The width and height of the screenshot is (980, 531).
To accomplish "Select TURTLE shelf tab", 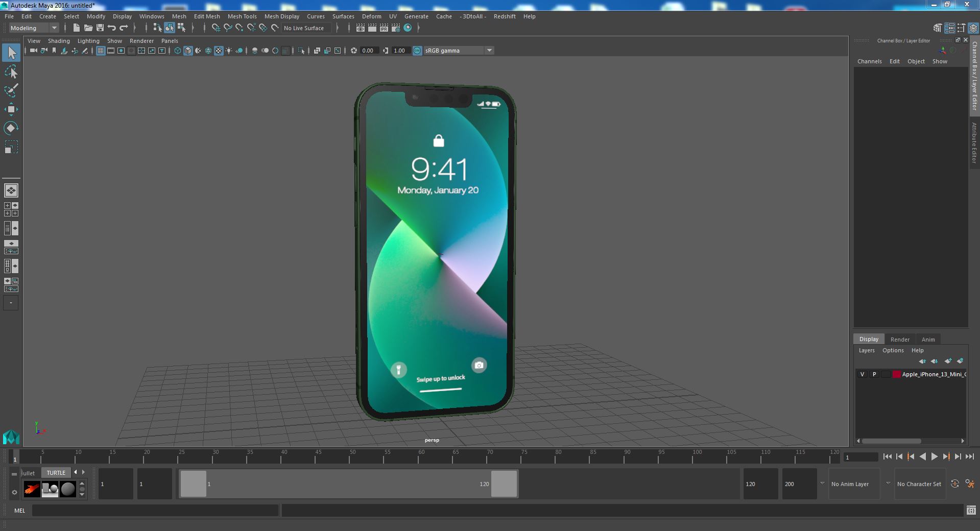I will [x=56, y=473].
